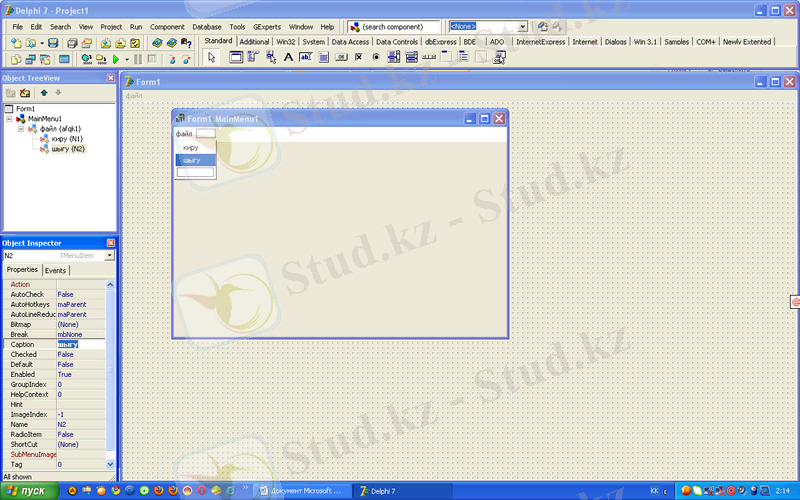This screenshot has height=500, width=800.
Task: Switch to the Samples palette tab
Action: click(677, 42)
